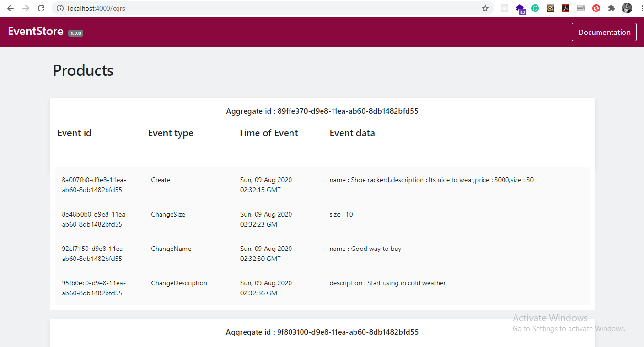Screen dimensions: 644x347
Task: Click the Create event type cell
Action: pyautogui.click(x=161, y=180)
